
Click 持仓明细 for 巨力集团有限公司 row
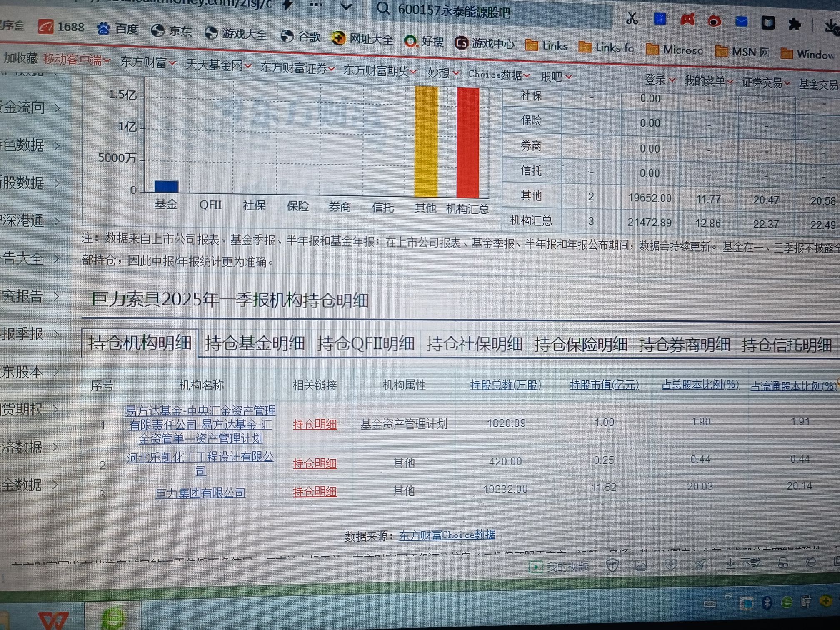click(x=315, y=492)
